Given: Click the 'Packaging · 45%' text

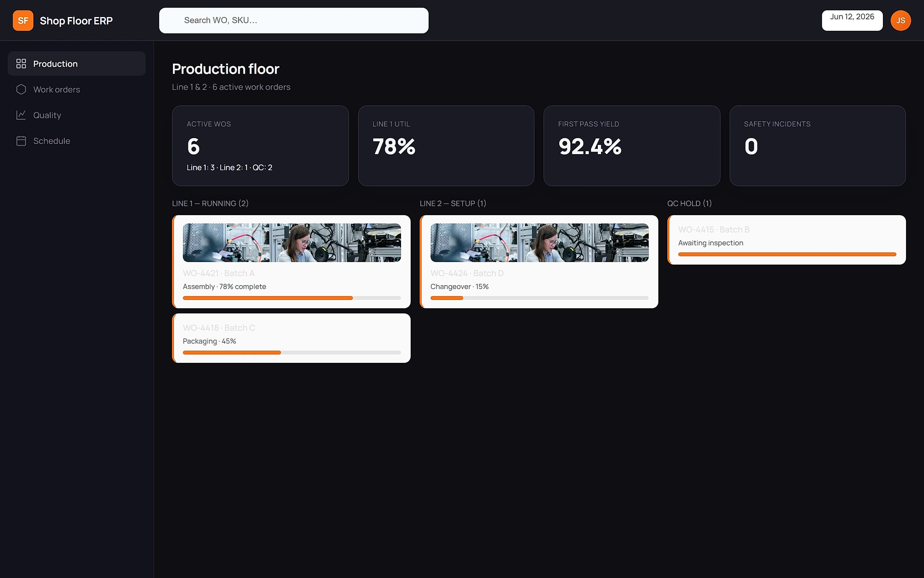Looking at the screenshot, I should (209, 341).
